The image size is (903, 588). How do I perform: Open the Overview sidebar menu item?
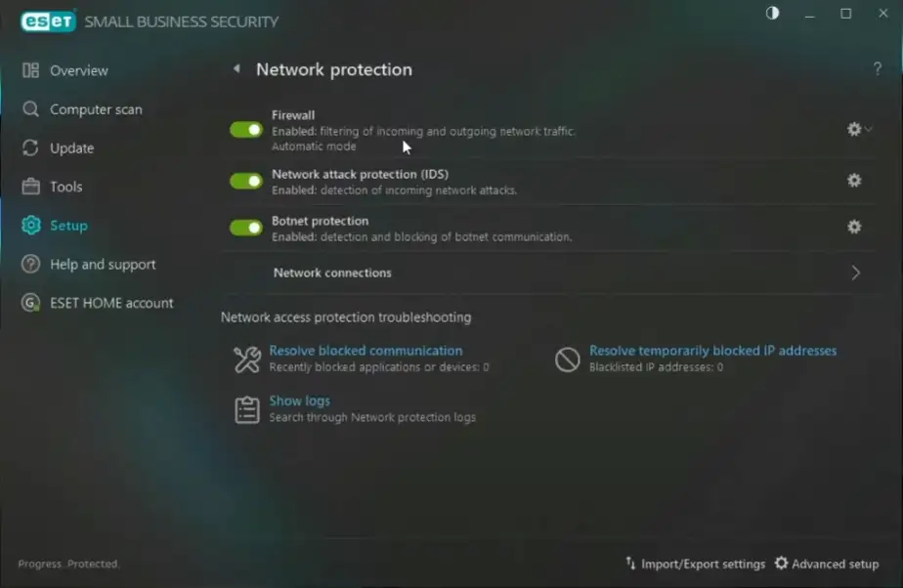point(78,70)
